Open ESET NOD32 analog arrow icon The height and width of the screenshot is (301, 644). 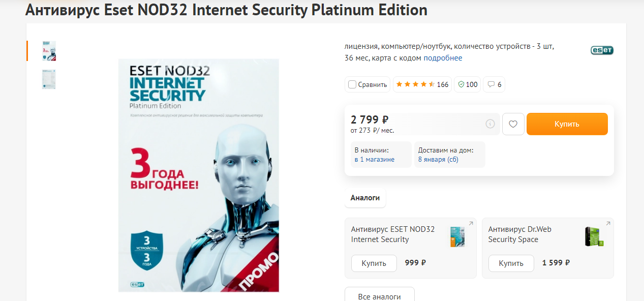(x=470, y=224)
